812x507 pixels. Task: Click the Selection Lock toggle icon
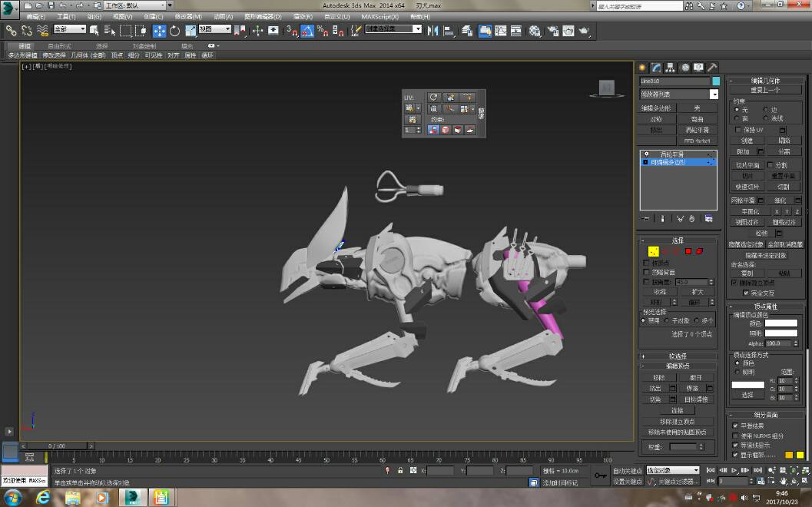point(400,470)
